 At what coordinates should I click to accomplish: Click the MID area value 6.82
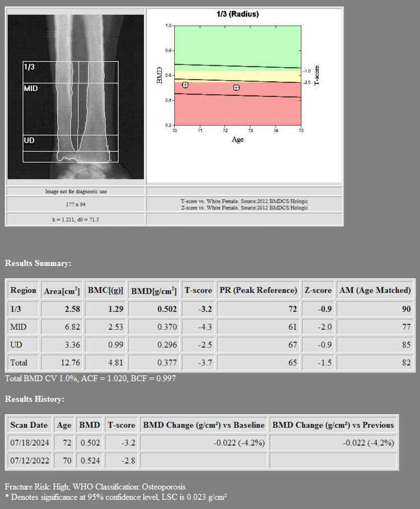(72, 327)
